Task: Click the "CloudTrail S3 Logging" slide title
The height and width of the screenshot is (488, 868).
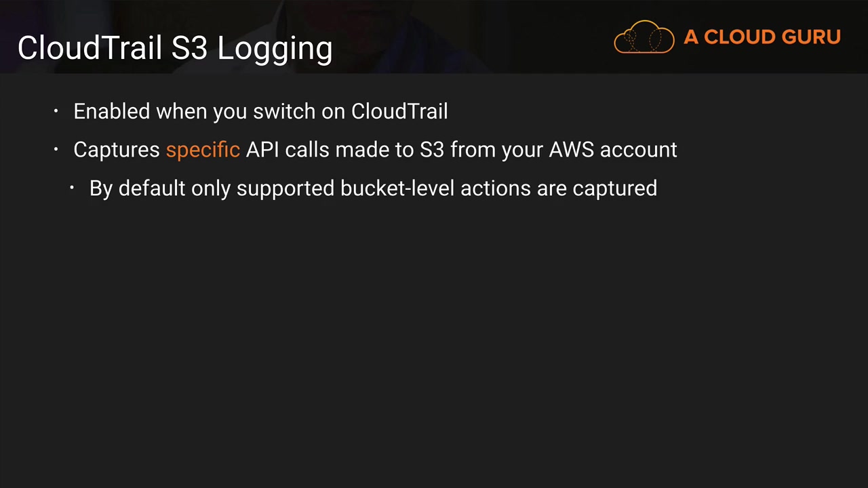Action: tap(175, 48)
